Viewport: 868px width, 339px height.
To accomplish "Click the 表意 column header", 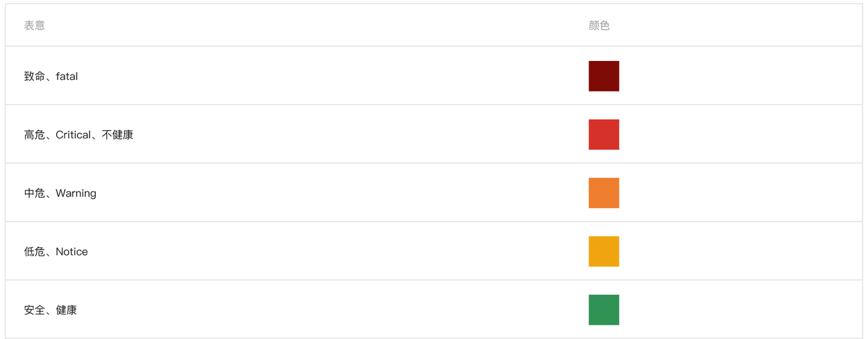I will (35, 25).
